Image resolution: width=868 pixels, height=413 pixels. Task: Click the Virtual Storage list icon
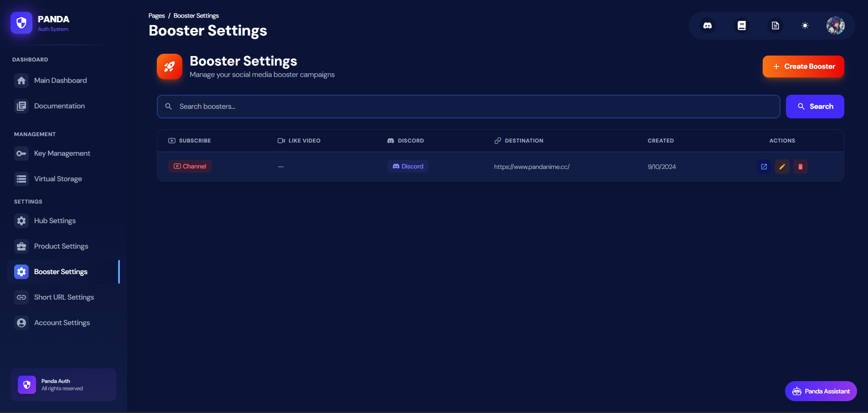tap(21, 178)
